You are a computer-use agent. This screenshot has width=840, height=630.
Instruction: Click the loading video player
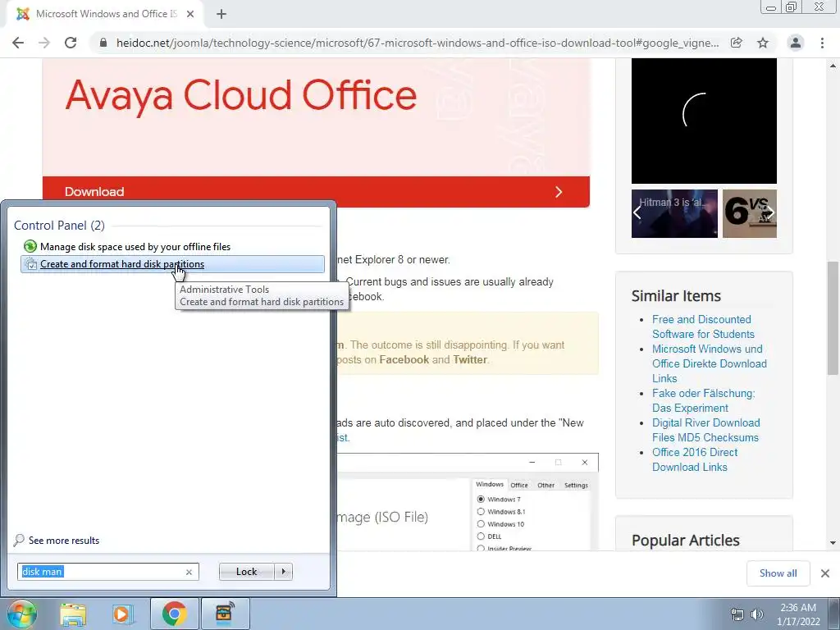[704, 121]
